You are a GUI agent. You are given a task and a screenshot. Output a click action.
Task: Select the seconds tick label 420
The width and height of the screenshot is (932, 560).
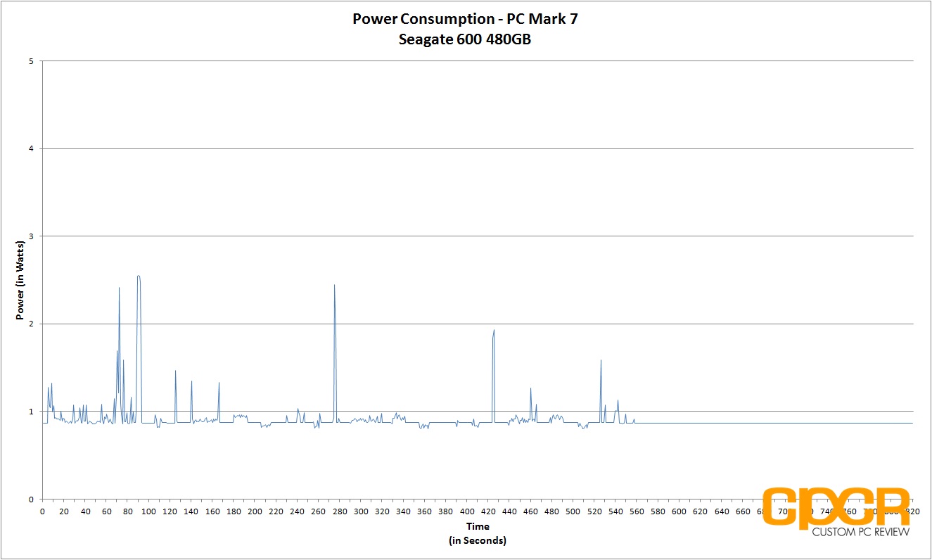point(488,511)
